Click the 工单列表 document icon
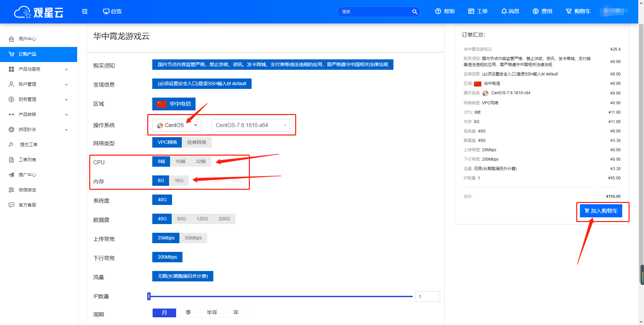This screenshot has width=644, height=325. coord(11,160)
